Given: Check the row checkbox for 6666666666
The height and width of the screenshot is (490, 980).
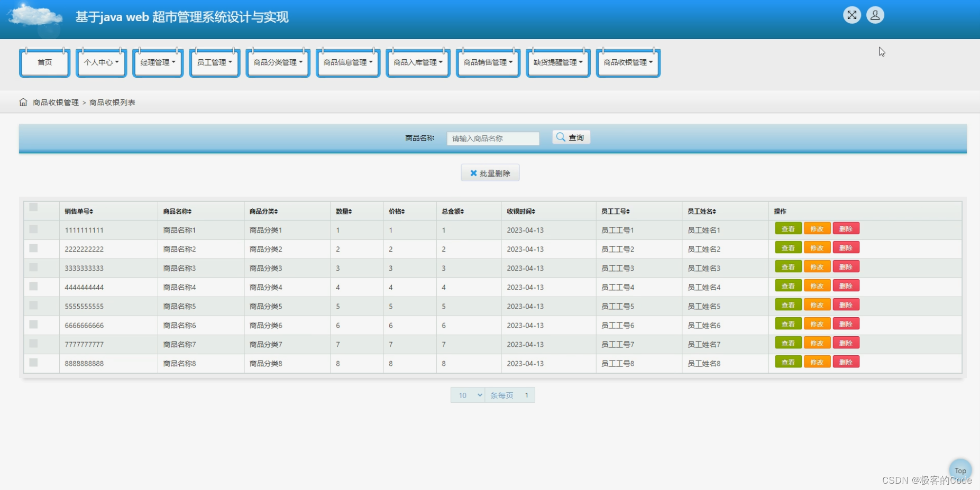Looking at the screenshot, I should [x=33, y=325].
